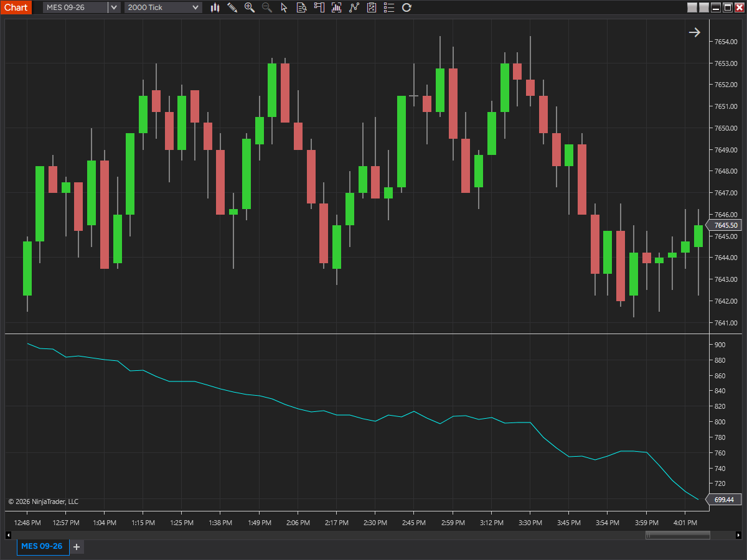Click the zoom in magnifier
Screen dimensions: 747x560
click(250, 7)
